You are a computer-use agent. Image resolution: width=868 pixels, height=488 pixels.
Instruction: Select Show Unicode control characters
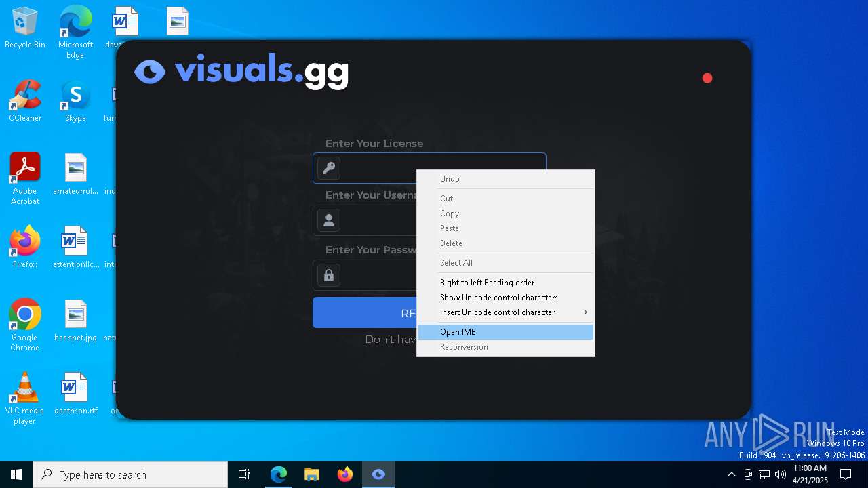click(506, 298)
